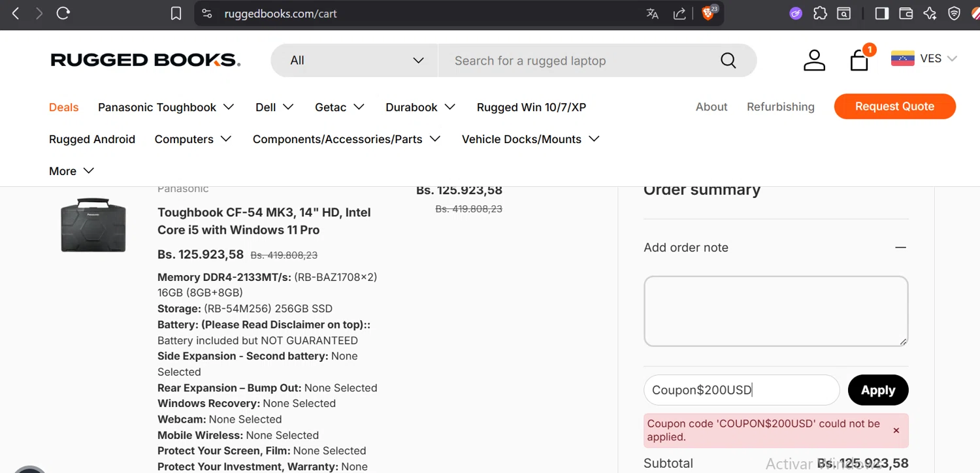Expand Components/Accessories/Parts menu

point(346,139)
